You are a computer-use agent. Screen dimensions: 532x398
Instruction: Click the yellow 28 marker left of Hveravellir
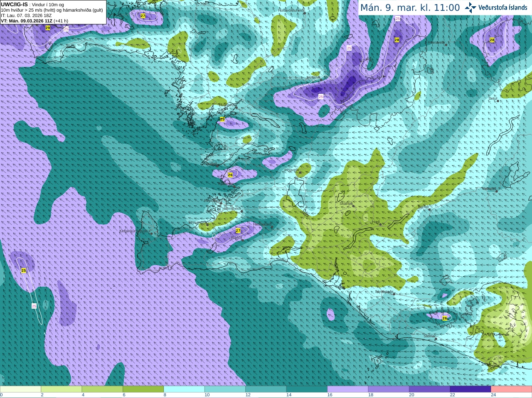(397, 40)
